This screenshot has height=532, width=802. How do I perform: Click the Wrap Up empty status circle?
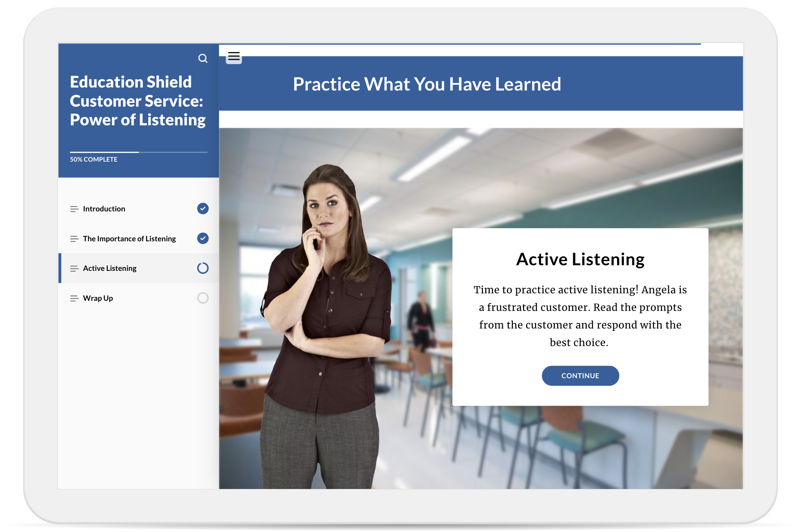coord(203,298)
